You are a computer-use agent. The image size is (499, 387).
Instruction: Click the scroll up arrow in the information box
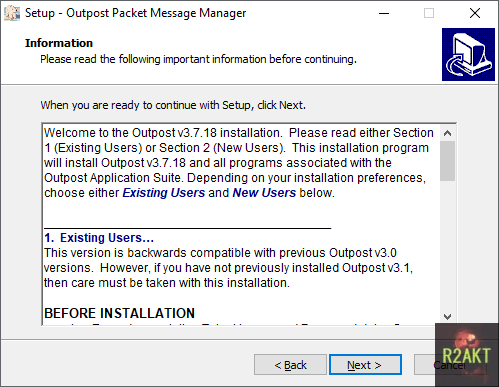[x=447, y=133]
